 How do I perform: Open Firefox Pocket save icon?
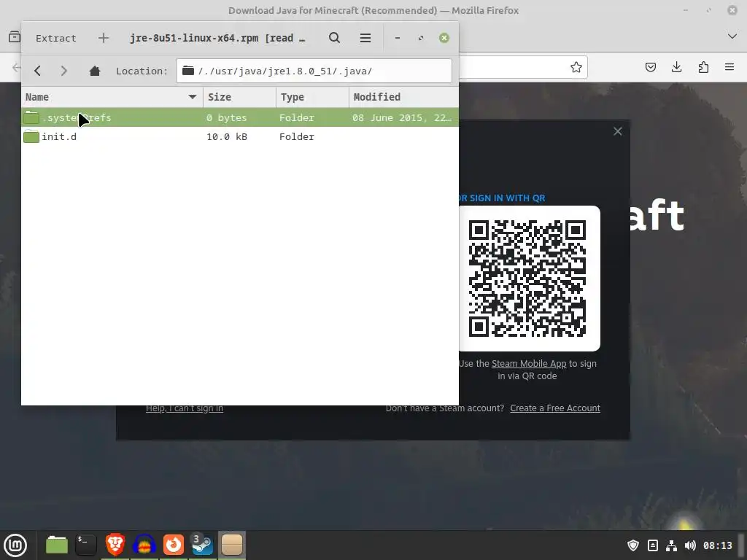pos(650,67)
